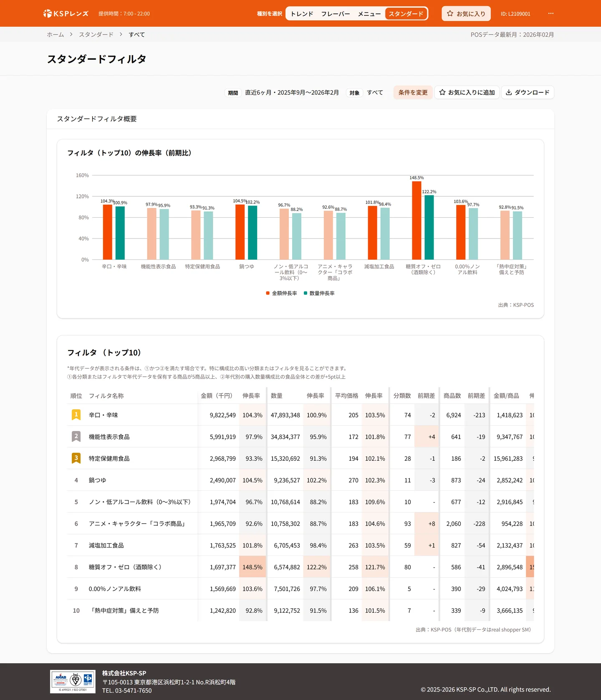Click the KSP Lens logo icon

click(x=48, y=14)
